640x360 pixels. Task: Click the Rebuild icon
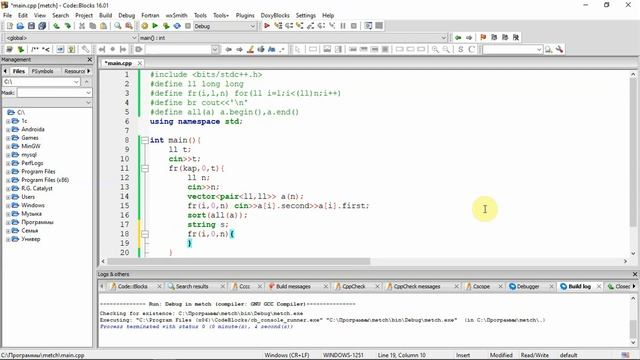177,26
